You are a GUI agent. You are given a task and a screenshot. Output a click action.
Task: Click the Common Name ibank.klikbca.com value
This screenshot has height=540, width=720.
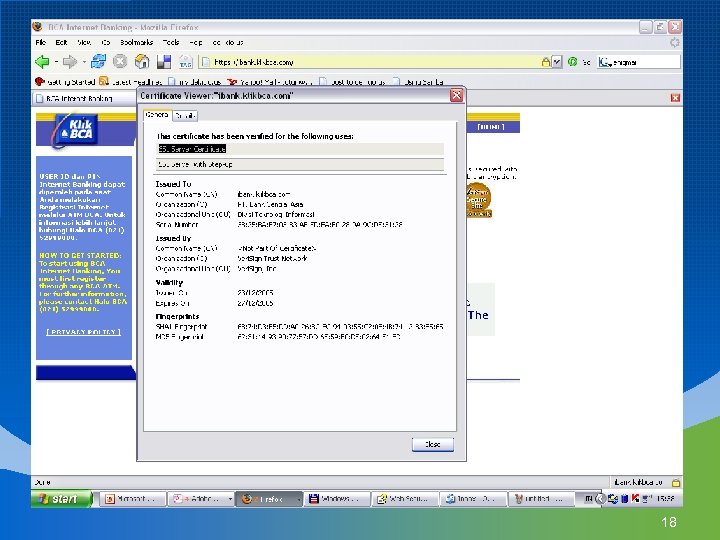264,194
